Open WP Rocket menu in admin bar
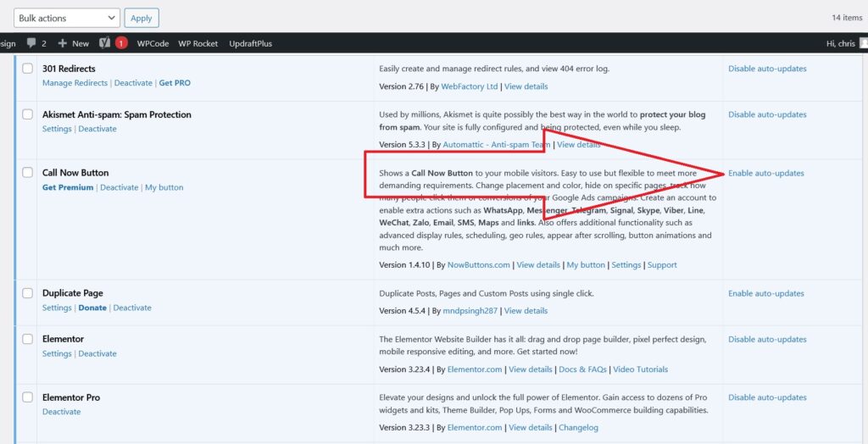 coord(198,43)
